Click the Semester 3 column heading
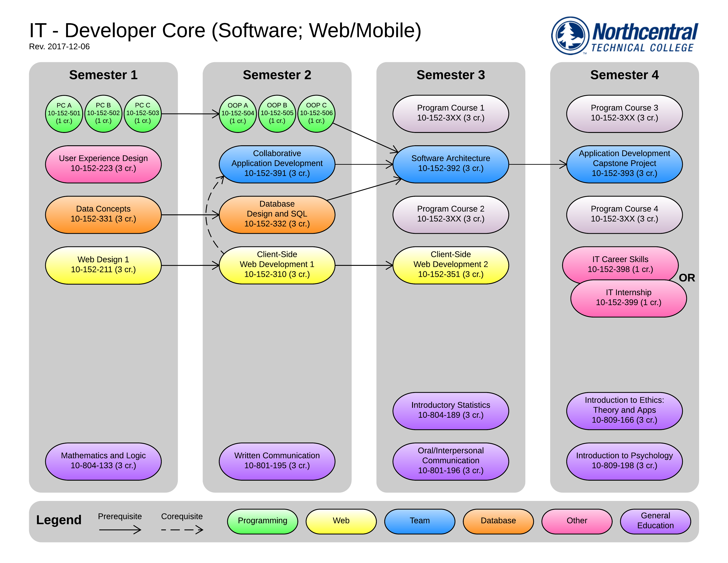 pos(451,75)
